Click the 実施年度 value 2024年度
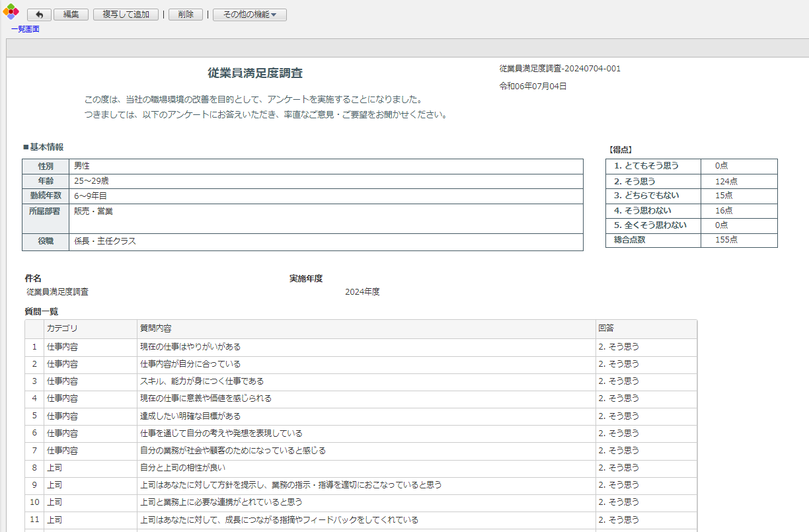809x532 pixels. tap(362, 292)
